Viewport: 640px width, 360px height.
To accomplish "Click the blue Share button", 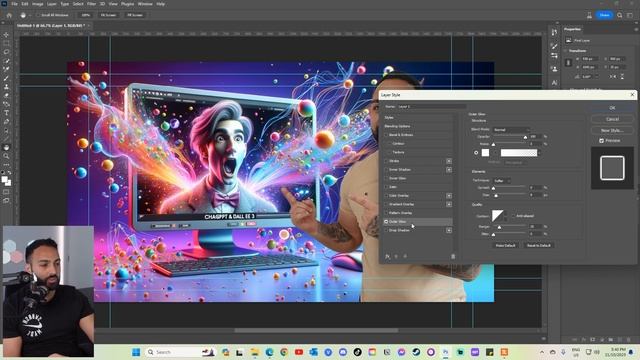I will (x=604, y=15).
